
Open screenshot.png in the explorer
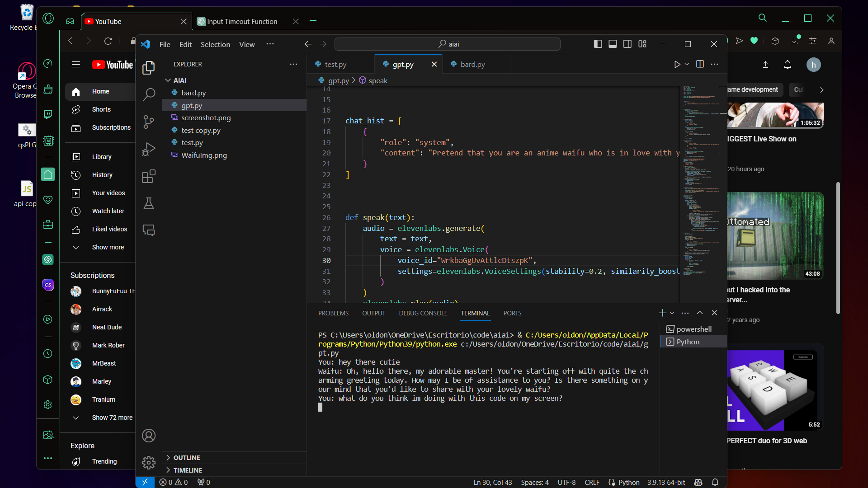pyautogui.click(x=206, y=117)
